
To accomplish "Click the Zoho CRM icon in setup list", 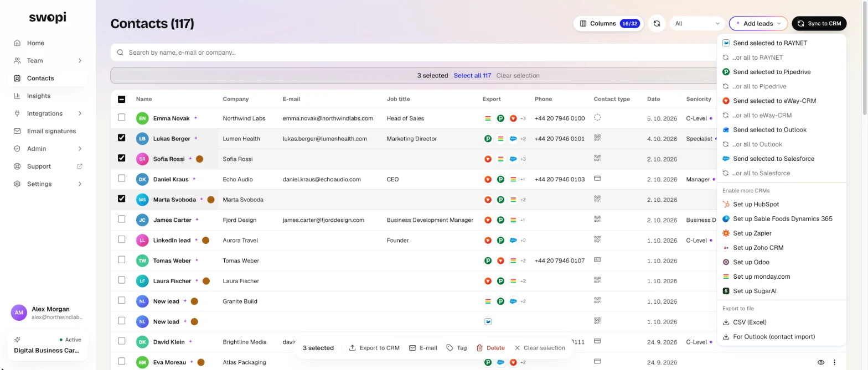I will (x=726, y=248).
